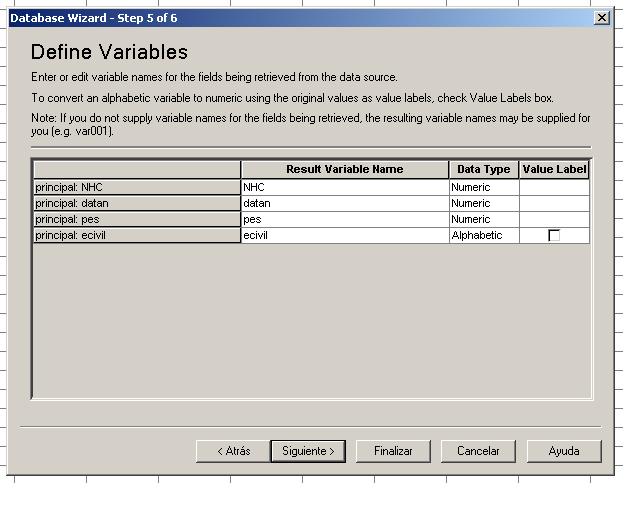Cancel the wizard with Cancelar

click(478, 451)
